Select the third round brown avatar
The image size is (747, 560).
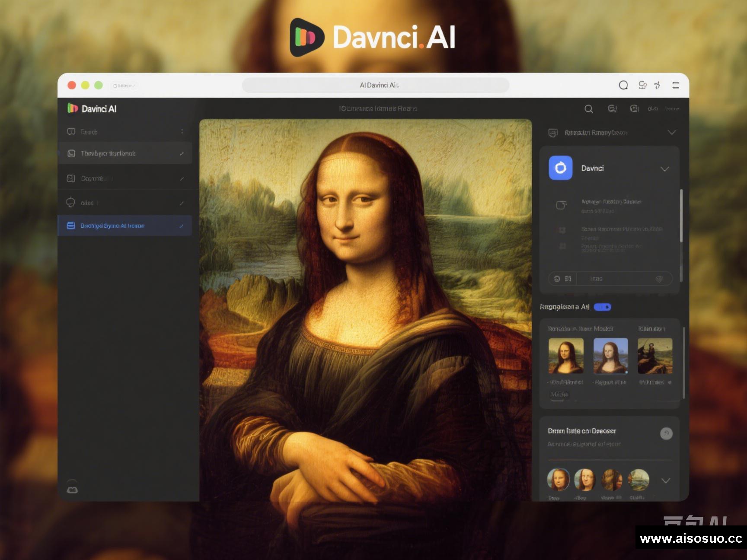(612, 480)
